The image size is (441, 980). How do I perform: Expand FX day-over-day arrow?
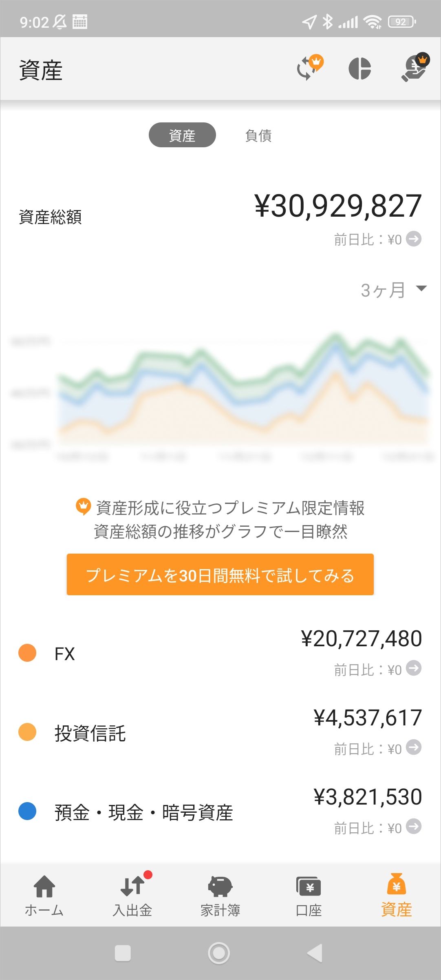[414, 668]
